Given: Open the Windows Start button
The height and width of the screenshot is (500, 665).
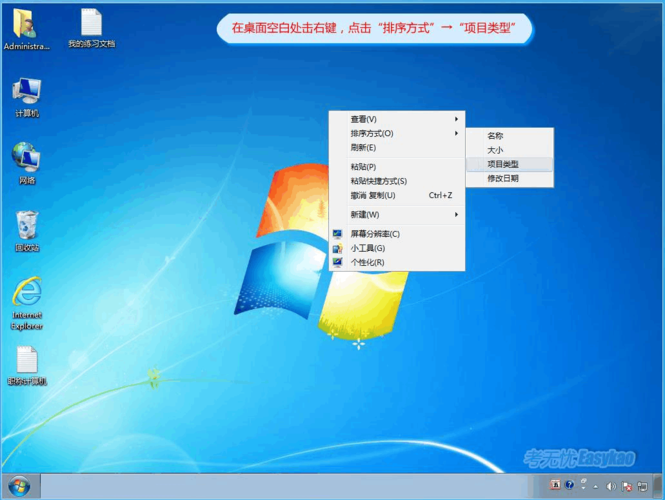Looking at the screenshot, I should point(20,486).
